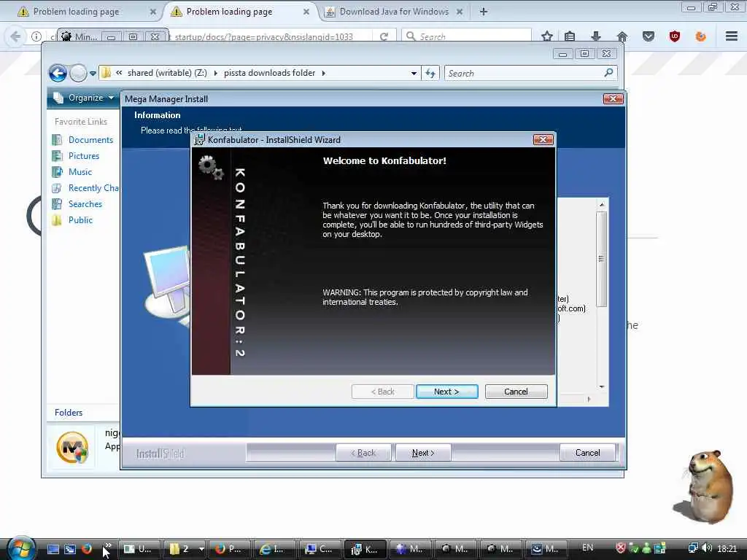Open Recently Changed in Favorite Links

(93, 188)
